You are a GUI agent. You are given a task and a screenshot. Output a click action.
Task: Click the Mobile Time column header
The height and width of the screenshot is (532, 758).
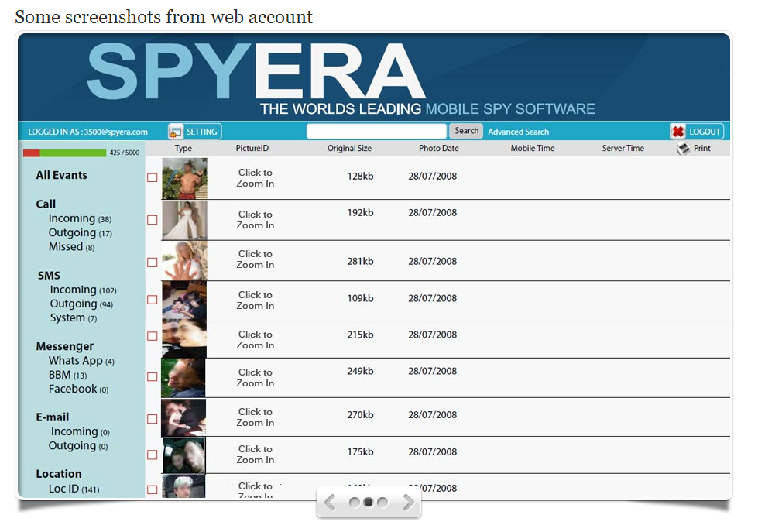(x=532, y=148)
